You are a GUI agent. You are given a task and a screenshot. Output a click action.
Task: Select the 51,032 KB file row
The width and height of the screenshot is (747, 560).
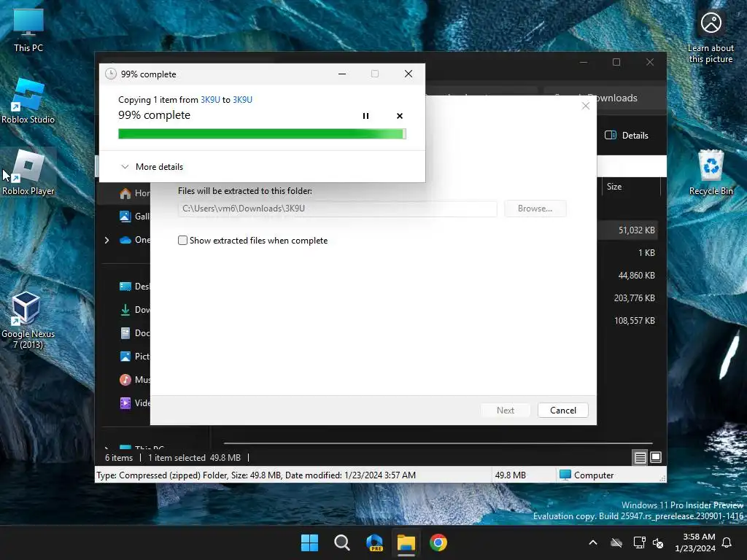(x=629, y=230)
